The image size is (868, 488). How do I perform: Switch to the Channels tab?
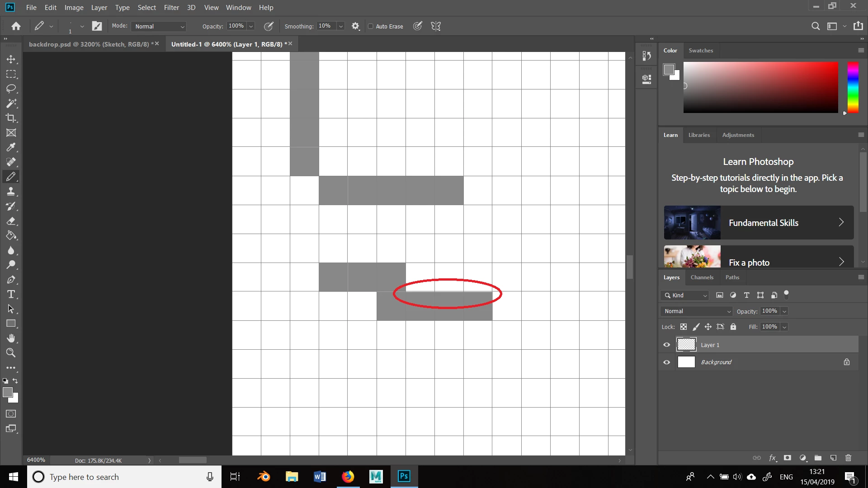coord(702,277)
